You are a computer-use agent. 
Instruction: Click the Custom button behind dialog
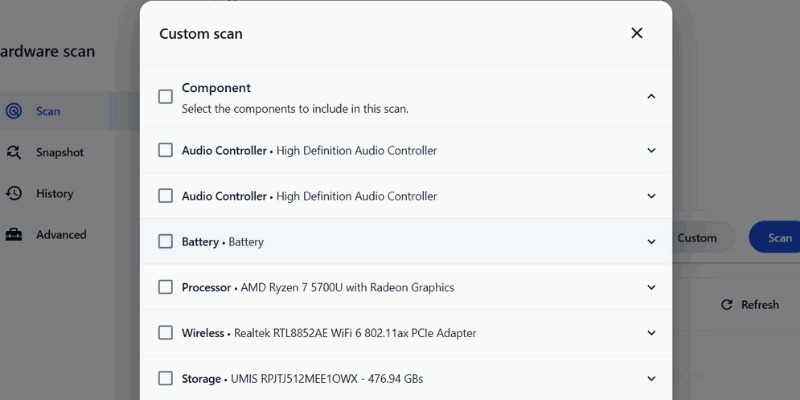(x=698, y=238)
